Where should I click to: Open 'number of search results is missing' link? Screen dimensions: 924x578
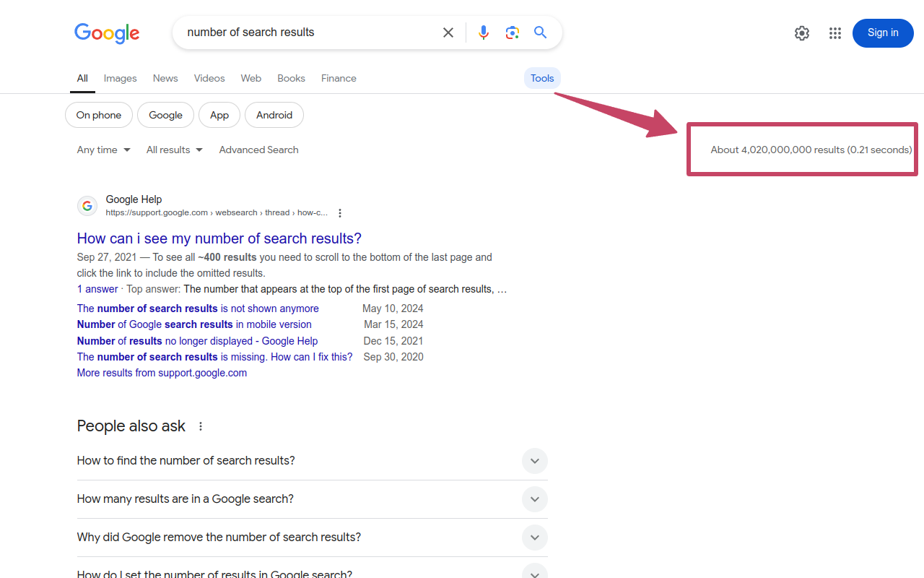coord(215,357)
